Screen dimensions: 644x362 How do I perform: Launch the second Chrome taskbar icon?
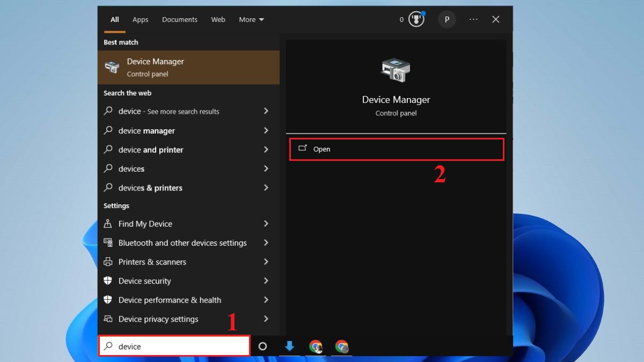pos(342,346)
